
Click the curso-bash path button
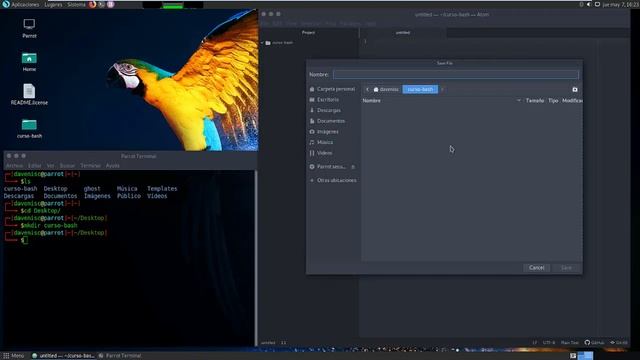coord(420,89)
